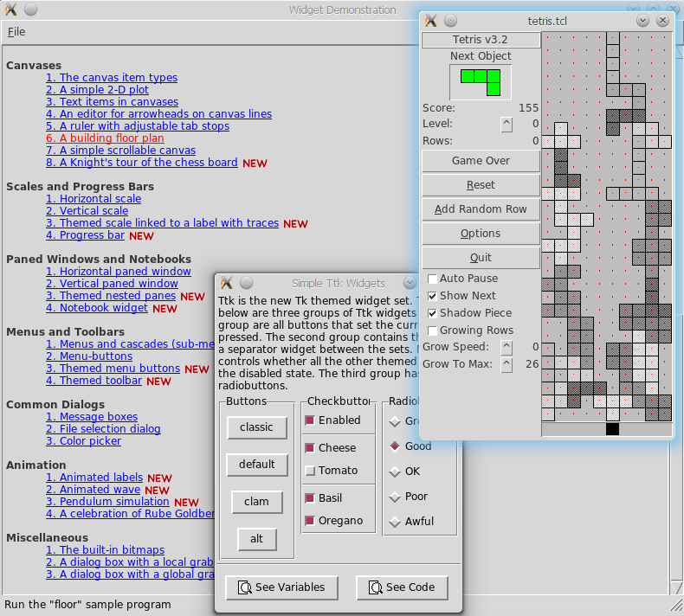This screenshot has width=684, height=616.
Task: Open Text items in canvases demo
Action: [x=112, y=102]
